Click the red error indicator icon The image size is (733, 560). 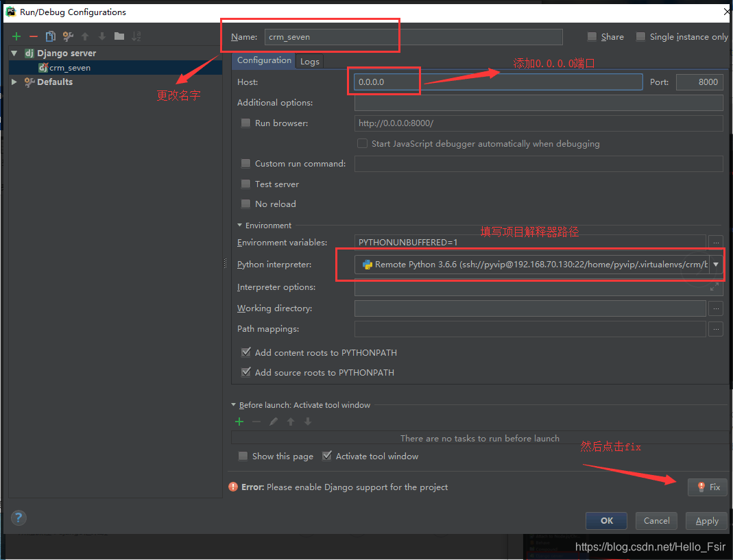233,487
